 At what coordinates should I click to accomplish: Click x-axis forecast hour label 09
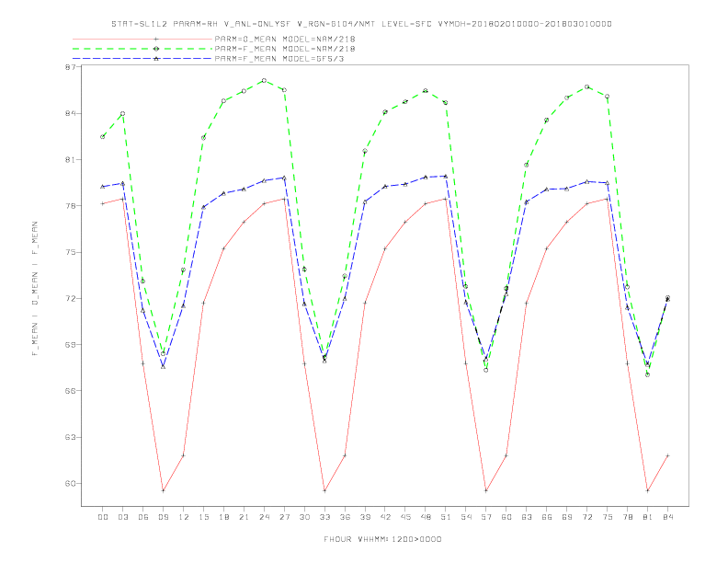point(163,517)
